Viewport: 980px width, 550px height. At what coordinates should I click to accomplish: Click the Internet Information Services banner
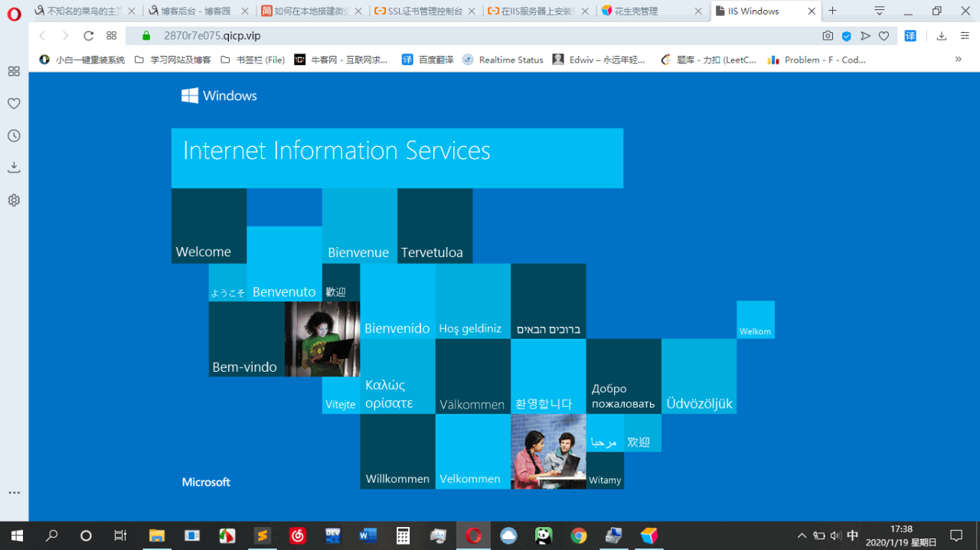397,158
